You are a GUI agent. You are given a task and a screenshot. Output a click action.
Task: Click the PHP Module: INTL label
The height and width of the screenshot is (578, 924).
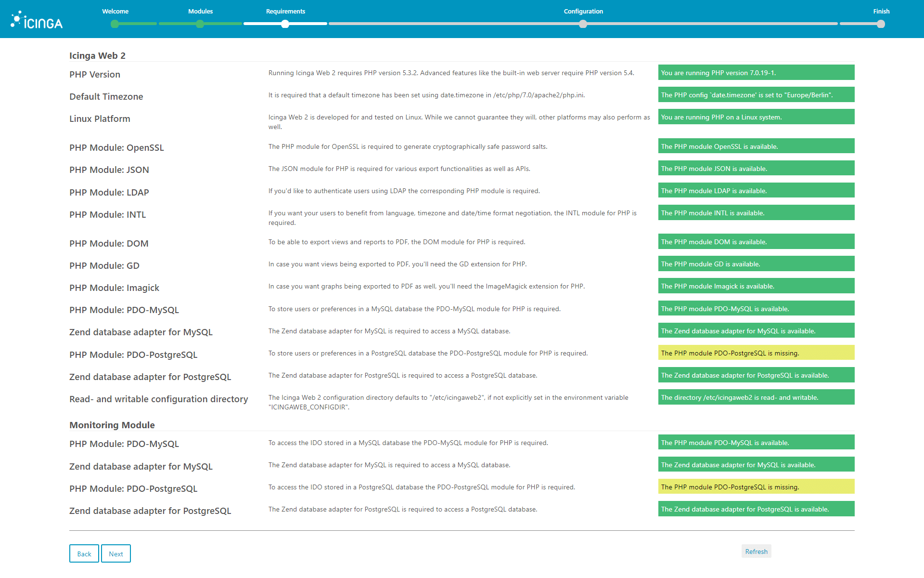click(108, 214)
